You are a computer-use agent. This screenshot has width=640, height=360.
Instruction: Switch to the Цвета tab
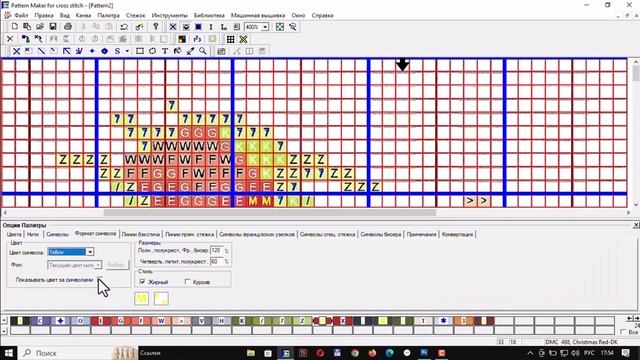click(14, 234)
